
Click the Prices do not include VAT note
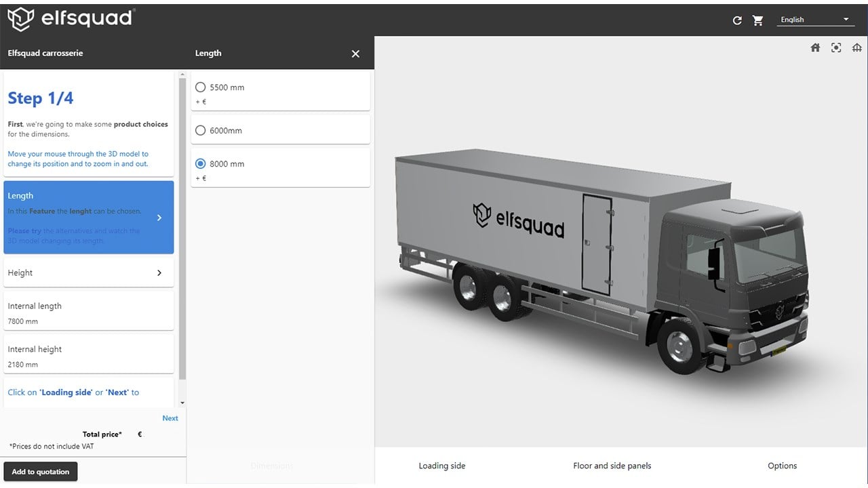pyautogui.click(x=52, y=447)
